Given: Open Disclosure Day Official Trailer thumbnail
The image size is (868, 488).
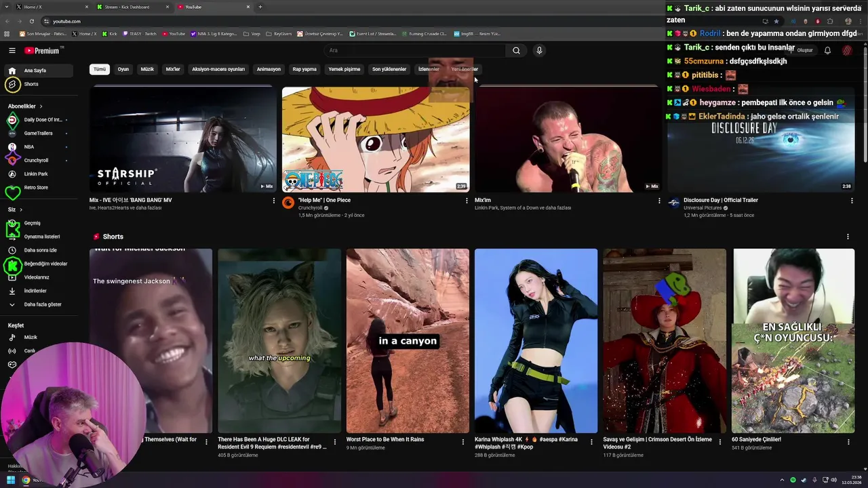Looking at the screenshot, I should pyautogui.click(x=761, y=140).
